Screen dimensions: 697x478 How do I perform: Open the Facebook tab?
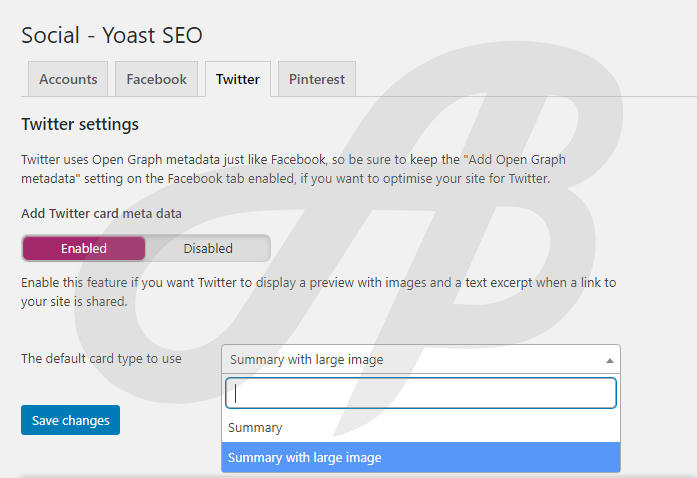[x=156, y=79]
